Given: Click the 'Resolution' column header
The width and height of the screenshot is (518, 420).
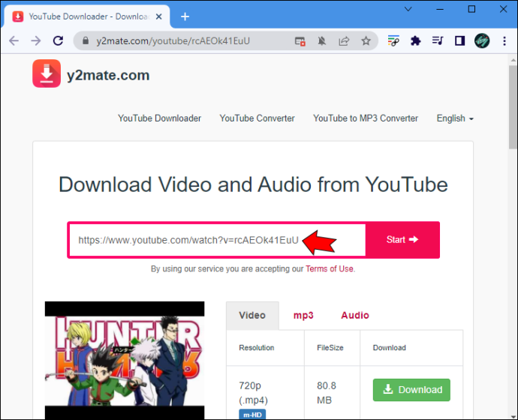Looking at the screenshot, I should click(256, 348).
